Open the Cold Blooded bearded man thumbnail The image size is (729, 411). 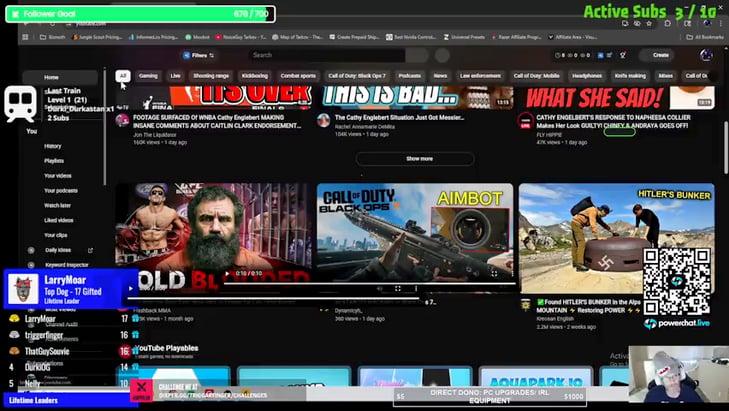pos(213,238)
